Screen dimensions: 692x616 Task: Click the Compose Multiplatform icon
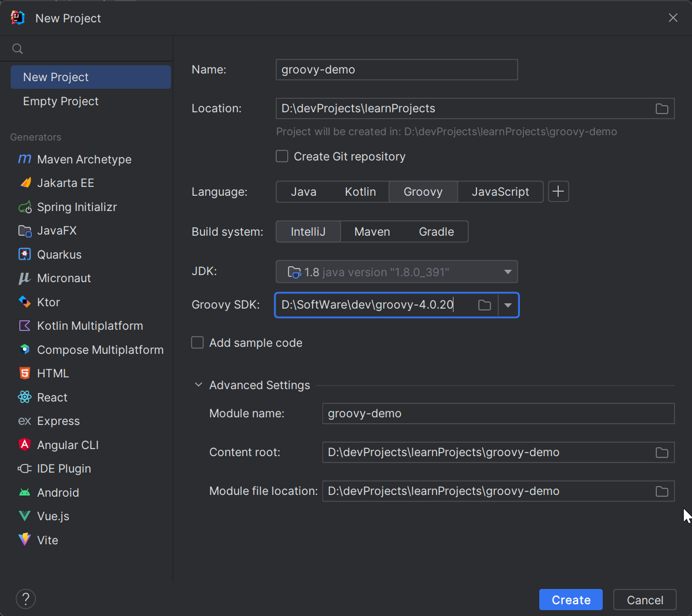click(x=25, y=349)
